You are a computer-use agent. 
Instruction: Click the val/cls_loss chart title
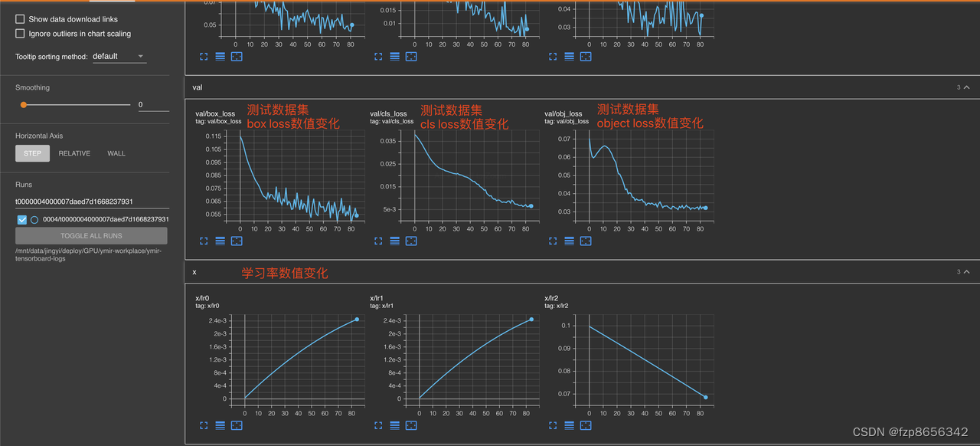[x=389, y=114]
